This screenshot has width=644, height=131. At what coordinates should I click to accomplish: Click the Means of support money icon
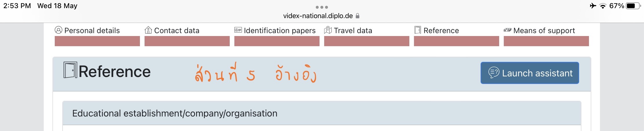pos(508,30)
